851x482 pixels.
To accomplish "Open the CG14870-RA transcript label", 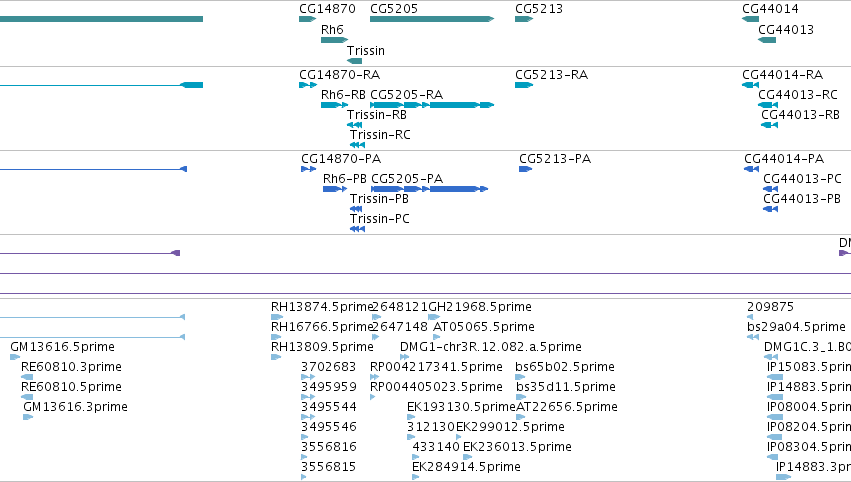I will (340, 74).
